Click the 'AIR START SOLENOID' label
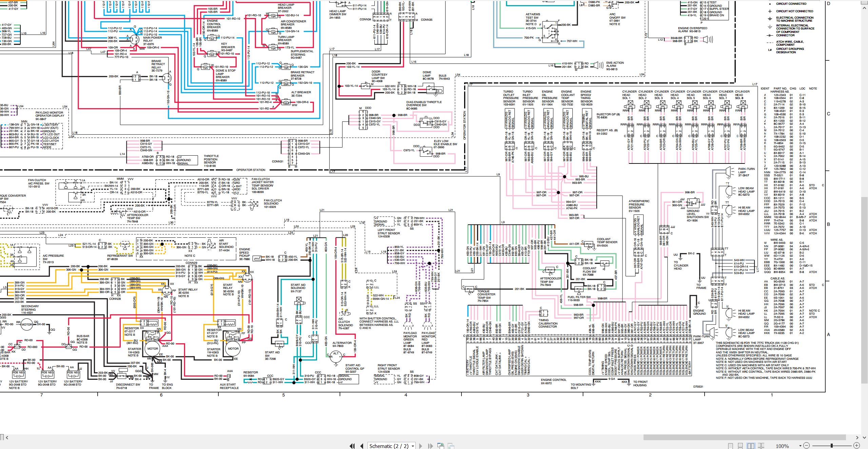 (x=226, y=243)
